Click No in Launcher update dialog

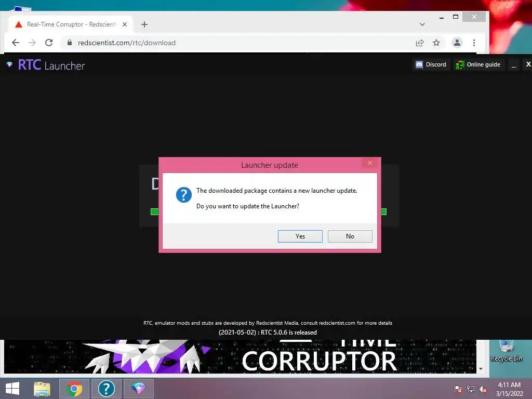click(x=350, y=236)
